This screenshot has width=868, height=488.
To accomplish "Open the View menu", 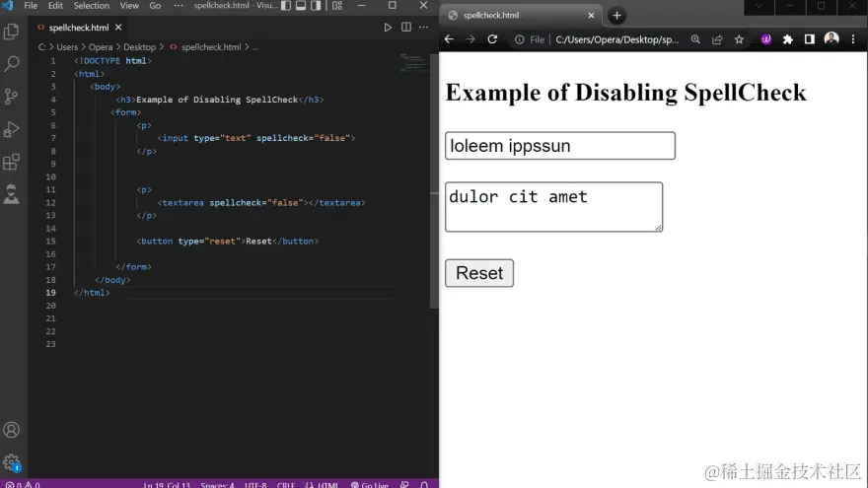I will coord(129,6).
